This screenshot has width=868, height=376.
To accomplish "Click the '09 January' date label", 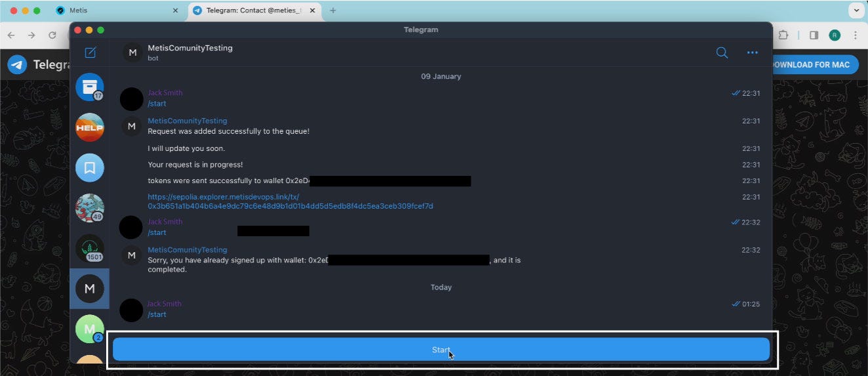I will [441, 76].
